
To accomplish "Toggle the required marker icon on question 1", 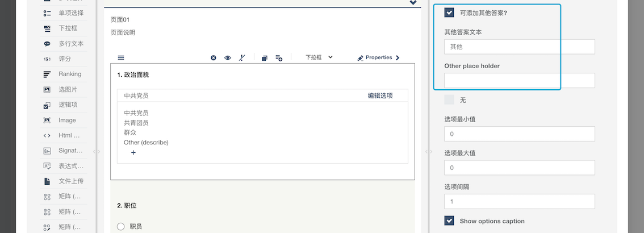I will 242,58.
